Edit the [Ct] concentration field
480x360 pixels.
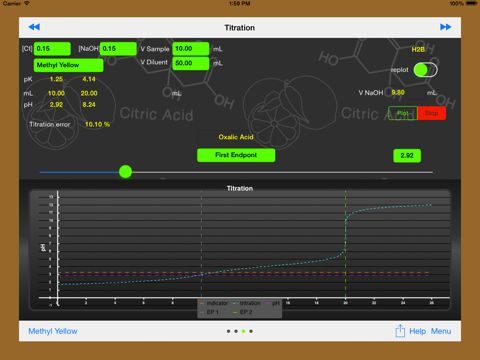pyautogui.click(x=52, y=49)
